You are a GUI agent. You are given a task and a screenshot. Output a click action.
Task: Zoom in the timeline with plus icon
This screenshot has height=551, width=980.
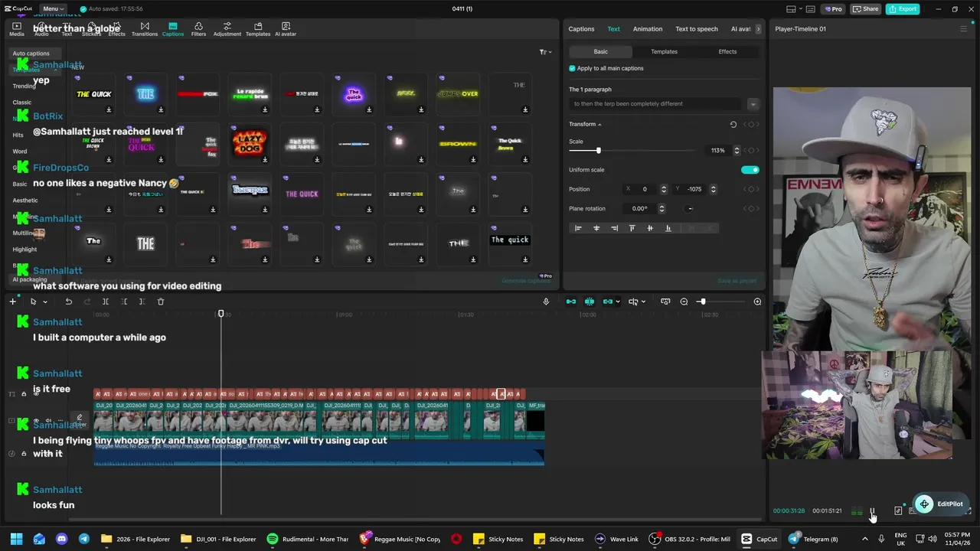(x=757, y=302)
